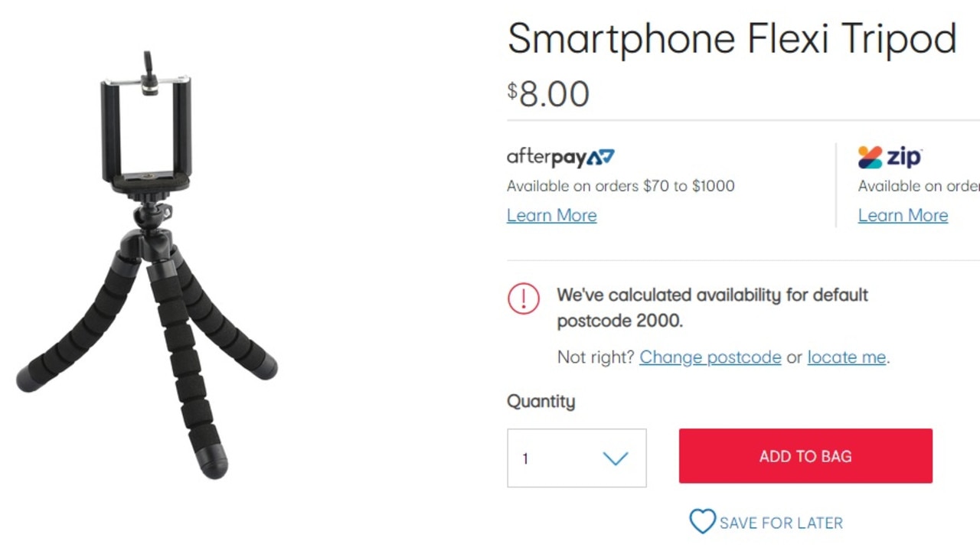Click the tripod product image
Viewport: 980px width, 551px height.
(147, 265)
